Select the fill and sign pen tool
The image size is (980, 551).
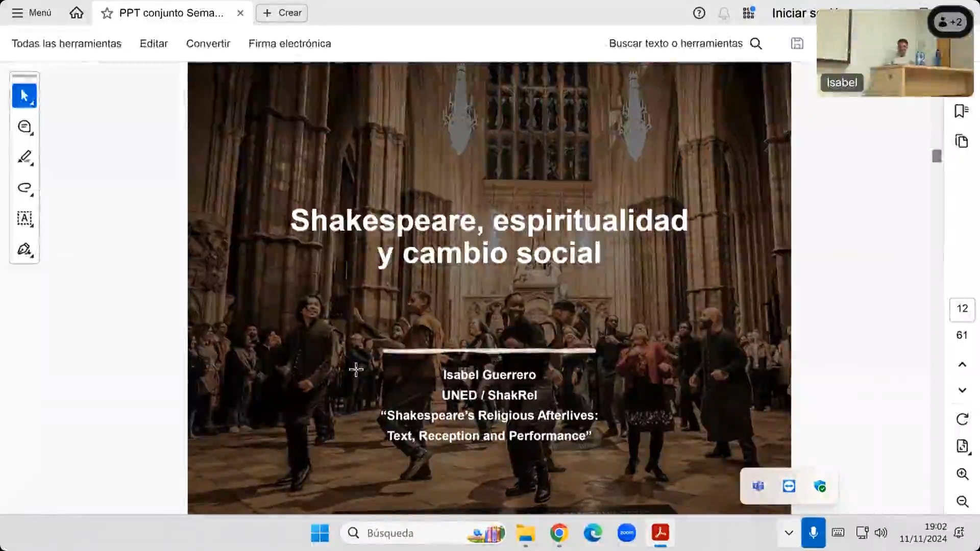(x=24, y=249)
